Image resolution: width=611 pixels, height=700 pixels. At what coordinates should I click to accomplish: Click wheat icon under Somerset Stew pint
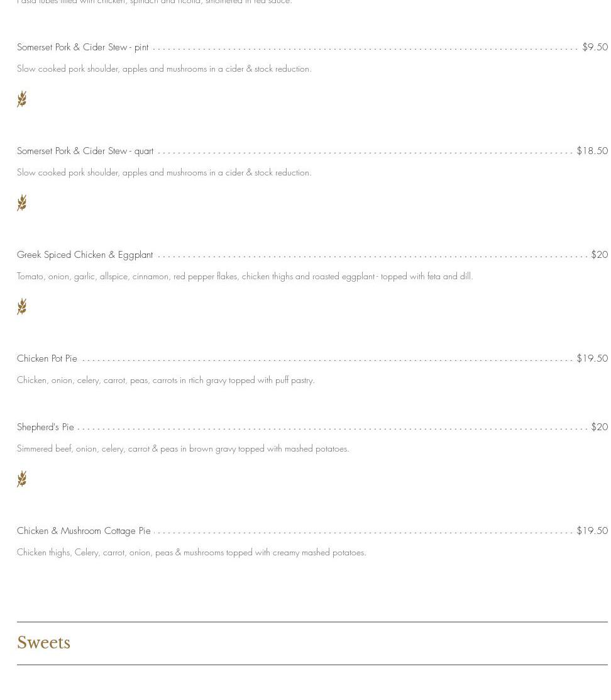22,99
